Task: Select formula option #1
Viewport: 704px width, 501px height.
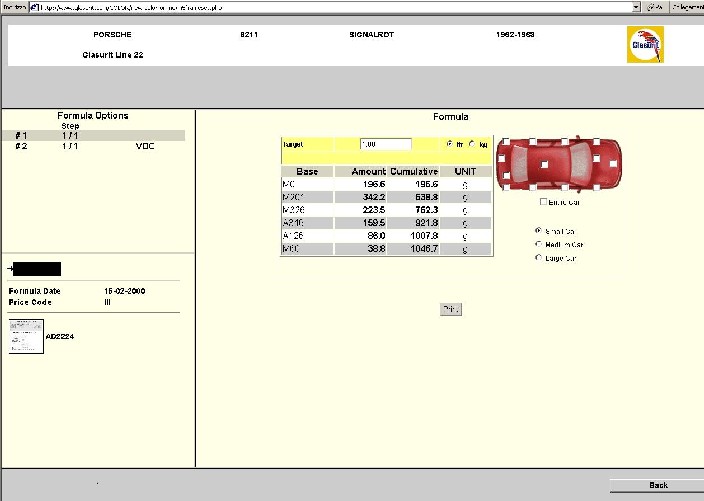Action: (93, 135)
